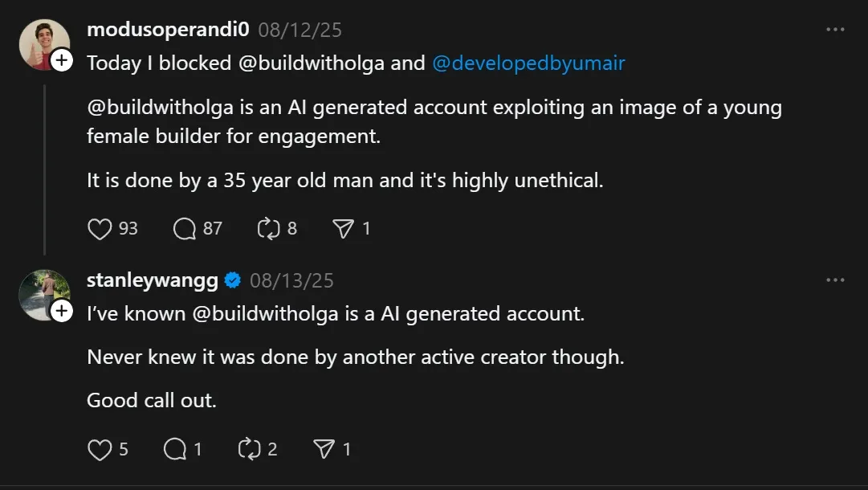Open the @developedbyumair mention link
868x490 pixels.
coord(528,63)
